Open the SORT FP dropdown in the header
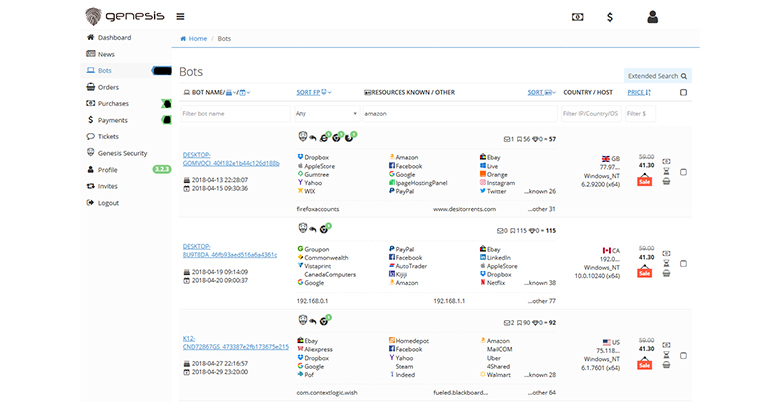The image size is (780, 406). pyautogui.click(x=314, y=93)
